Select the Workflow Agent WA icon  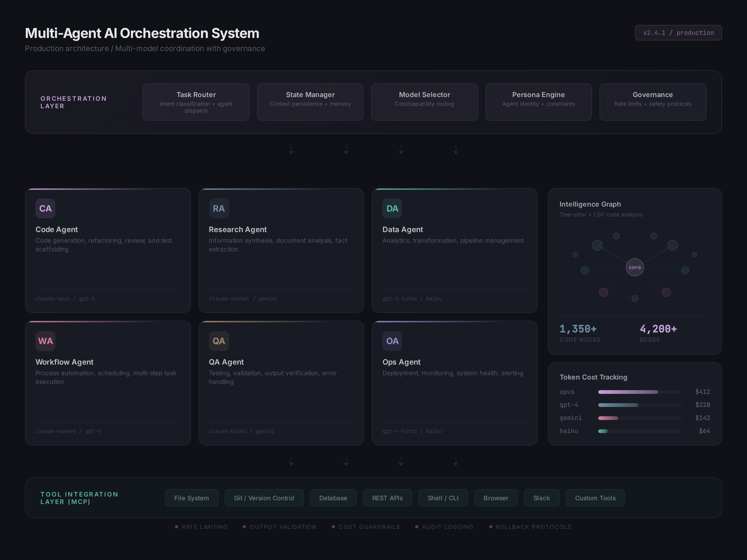[45, 341]
